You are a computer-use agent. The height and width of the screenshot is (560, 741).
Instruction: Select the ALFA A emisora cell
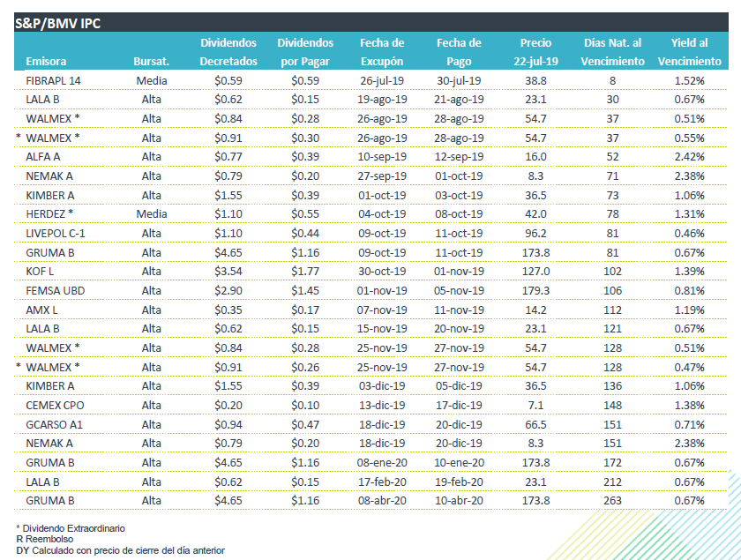(43, 157)
